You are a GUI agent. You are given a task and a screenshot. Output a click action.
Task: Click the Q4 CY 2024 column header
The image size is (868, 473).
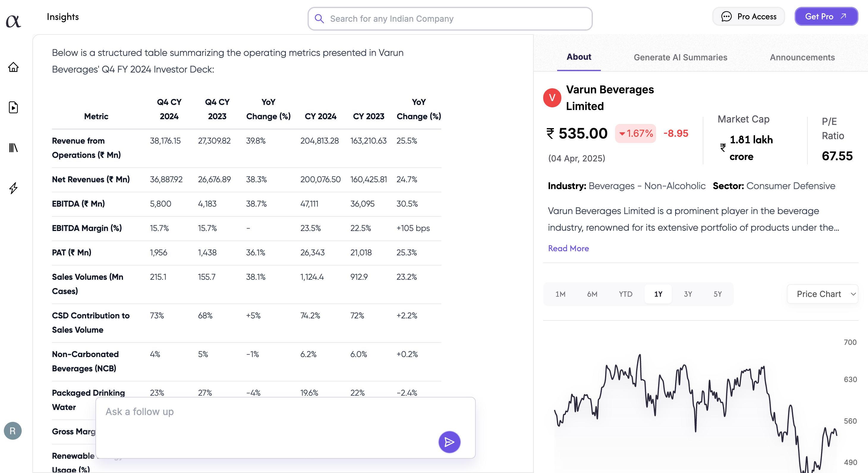pyautogui.click(x=169, y=109)
